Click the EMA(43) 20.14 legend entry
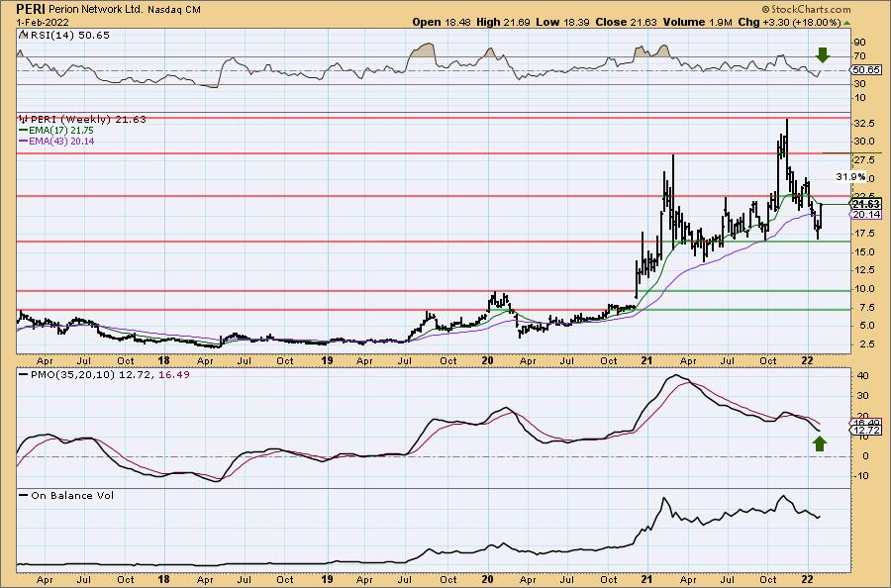This screenshot has height=588, width=891. coord(61,141)
